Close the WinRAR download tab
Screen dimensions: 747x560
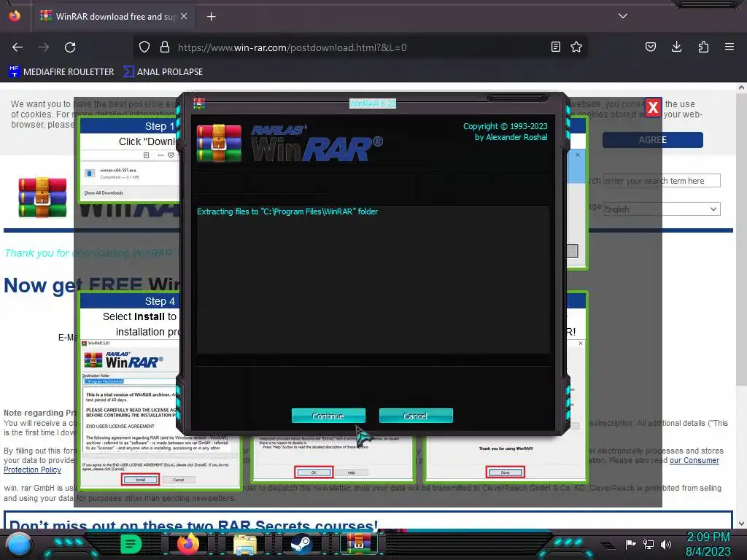pos(184,16)
